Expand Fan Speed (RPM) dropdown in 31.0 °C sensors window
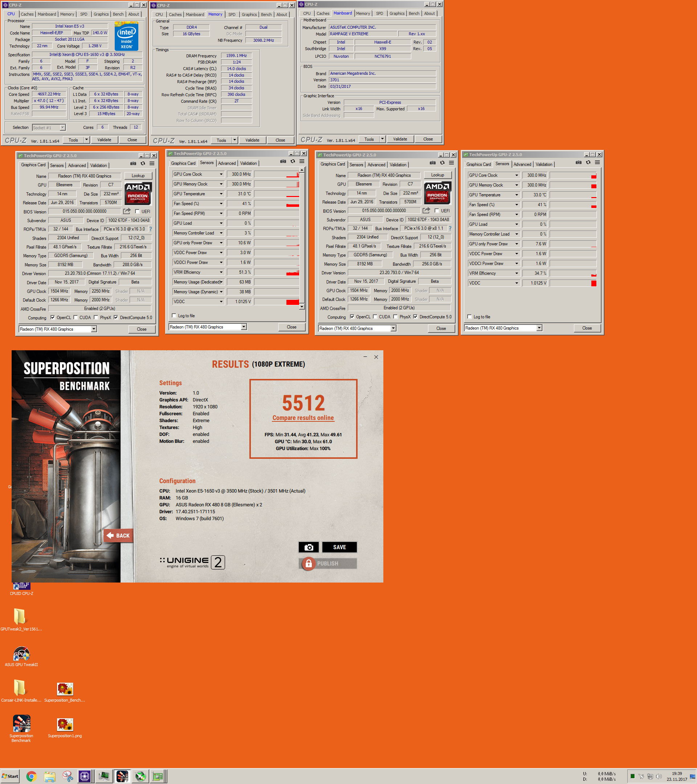 point(221,213)
